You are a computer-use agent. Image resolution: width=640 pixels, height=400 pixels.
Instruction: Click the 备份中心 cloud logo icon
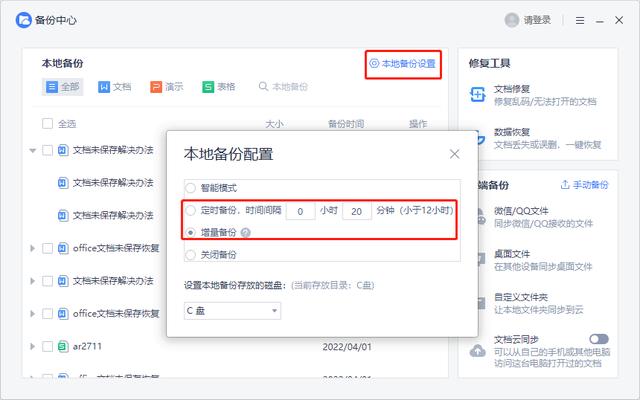(x=23, y=20)
